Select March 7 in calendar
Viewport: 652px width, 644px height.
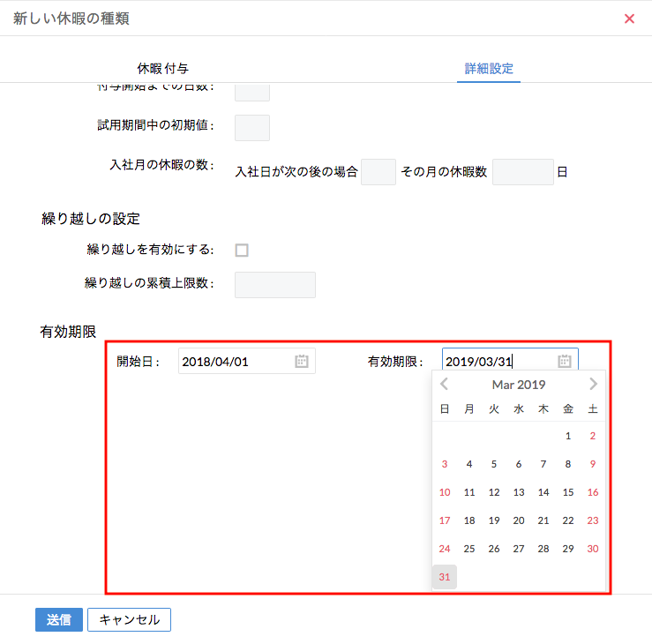click(543, 464)
